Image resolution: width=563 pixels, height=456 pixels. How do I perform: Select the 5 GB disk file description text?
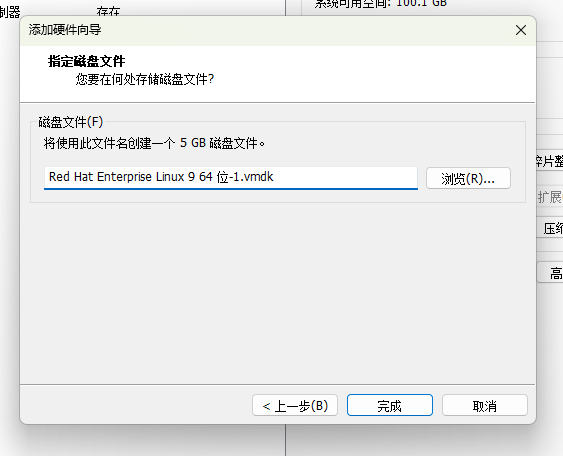click(154, 143)
